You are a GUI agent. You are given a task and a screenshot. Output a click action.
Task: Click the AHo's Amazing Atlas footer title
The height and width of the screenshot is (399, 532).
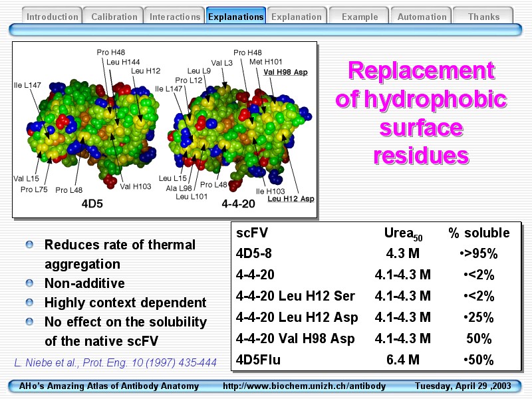[109, 386]
